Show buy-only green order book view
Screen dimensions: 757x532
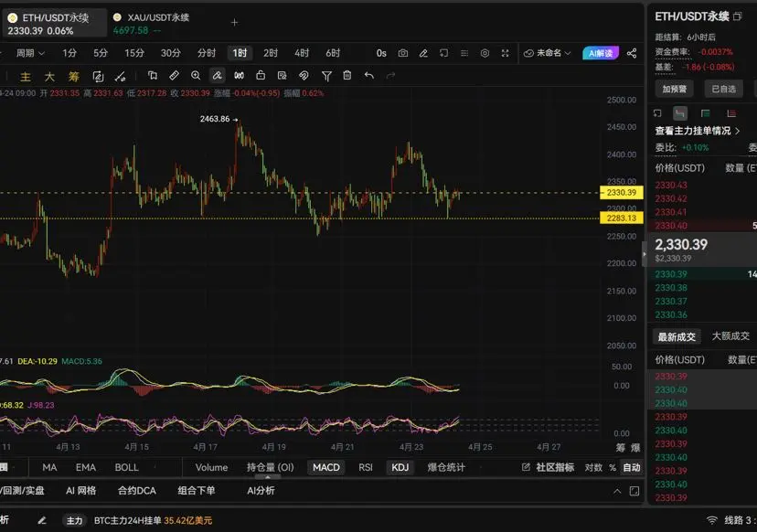[x=705, y=113]
